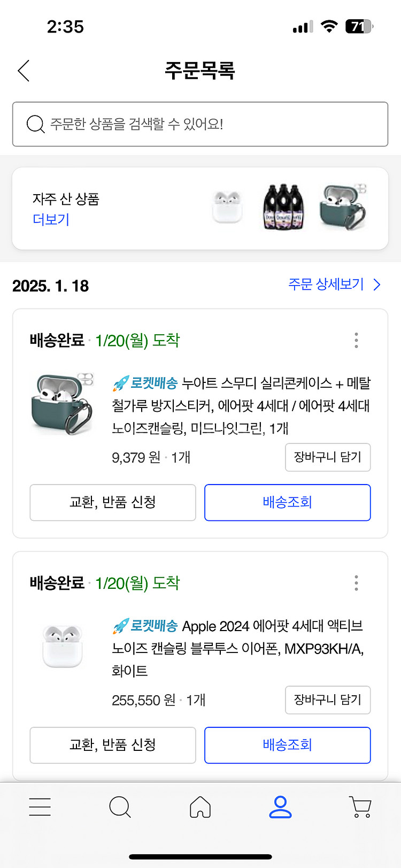Image resolution: width=401 pixels, height=868 pixels.
Task: Open Downy detergent thumbnail in frequent items
Action: (283, 208)
